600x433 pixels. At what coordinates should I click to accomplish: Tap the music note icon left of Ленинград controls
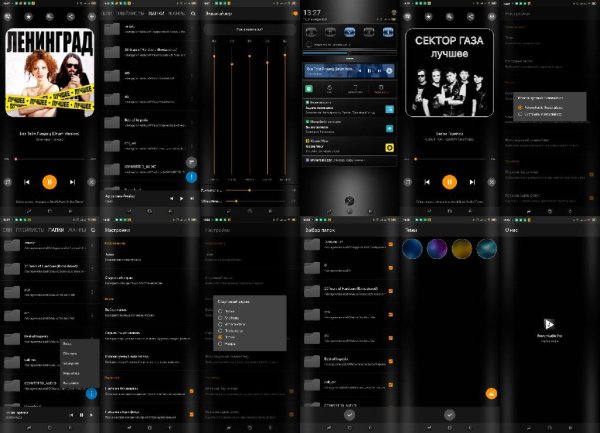(8, 182)
